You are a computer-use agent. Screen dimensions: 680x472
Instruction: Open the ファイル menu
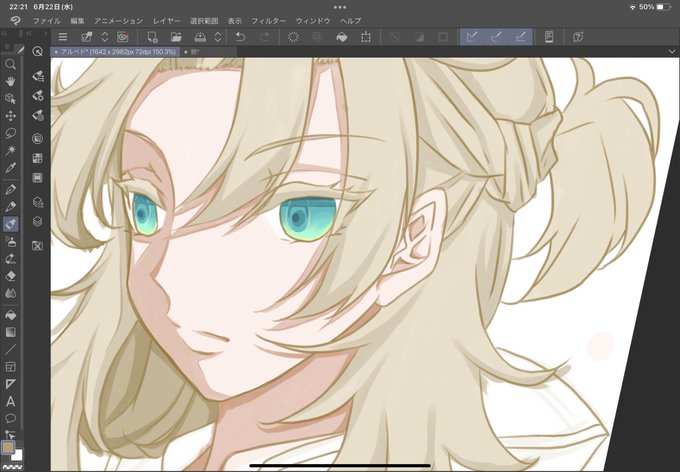coord(47,20)
